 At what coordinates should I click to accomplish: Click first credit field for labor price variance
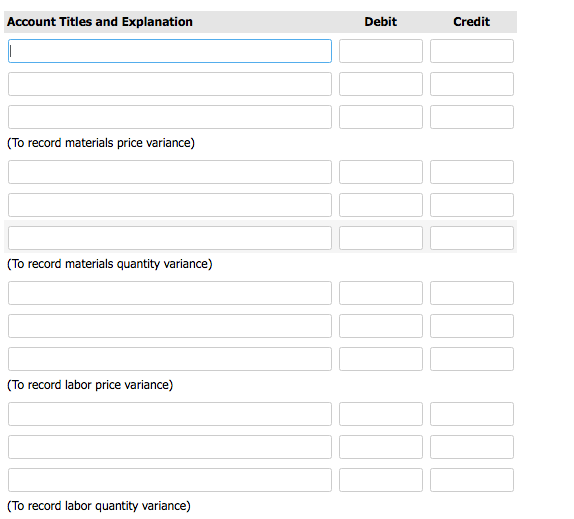coord(472,293)
